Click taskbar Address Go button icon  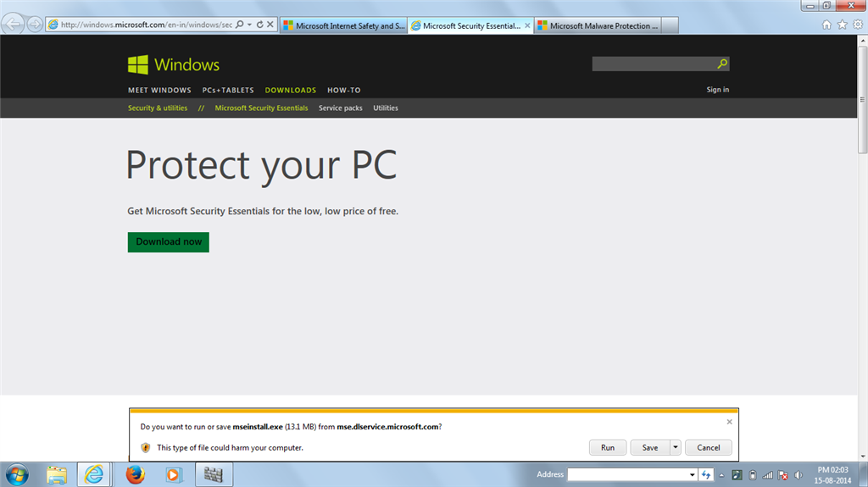706,474
